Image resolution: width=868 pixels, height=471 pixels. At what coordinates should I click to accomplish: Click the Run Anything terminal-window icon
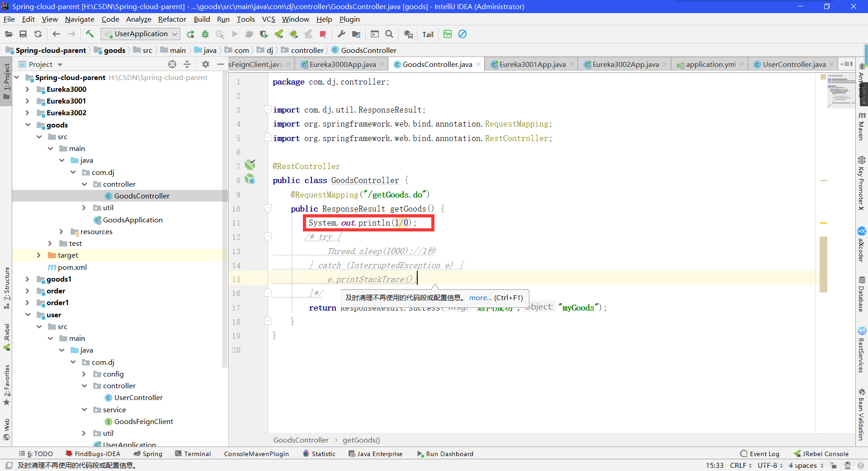pos(374,34)
